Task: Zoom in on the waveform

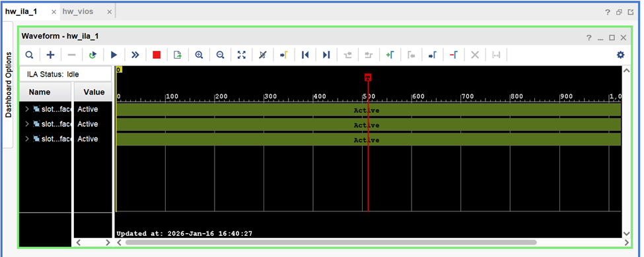Action: click(x=199, y=55)
